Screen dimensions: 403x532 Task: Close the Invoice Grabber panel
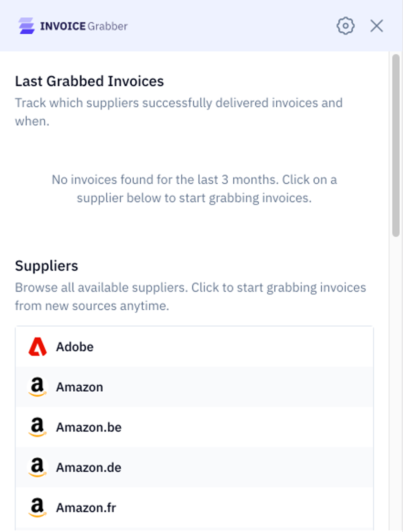coord(376,26)
